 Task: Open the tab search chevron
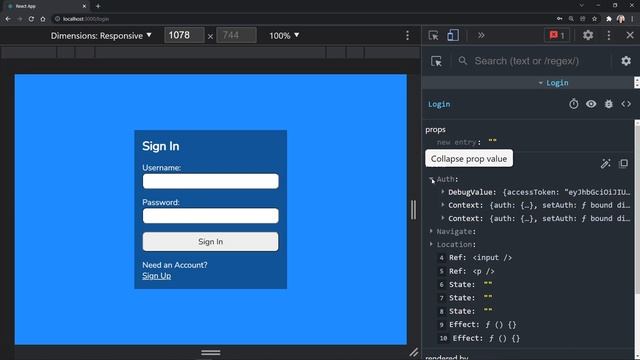coord(581,6)
